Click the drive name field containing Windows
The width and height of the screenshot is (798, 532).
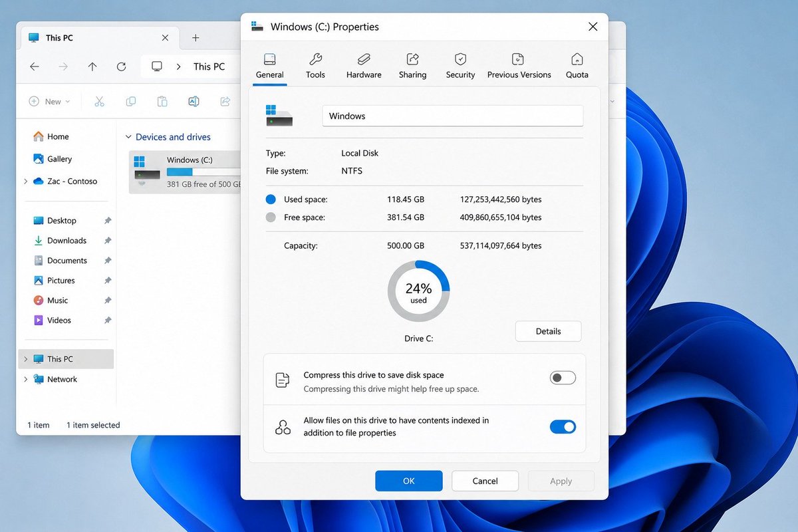(x=453, y=116)
